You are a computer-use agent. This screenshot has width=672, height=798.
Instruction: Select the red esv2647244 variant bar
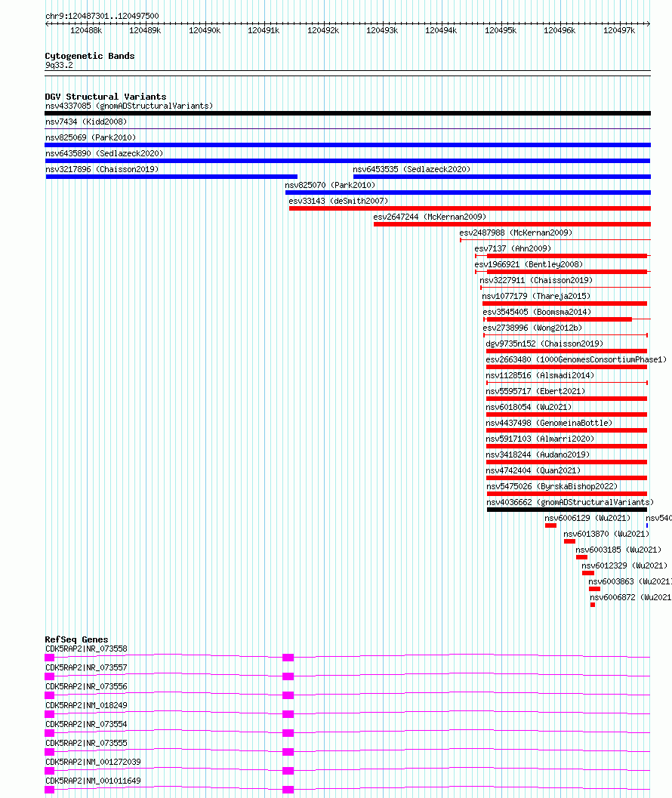512,224
